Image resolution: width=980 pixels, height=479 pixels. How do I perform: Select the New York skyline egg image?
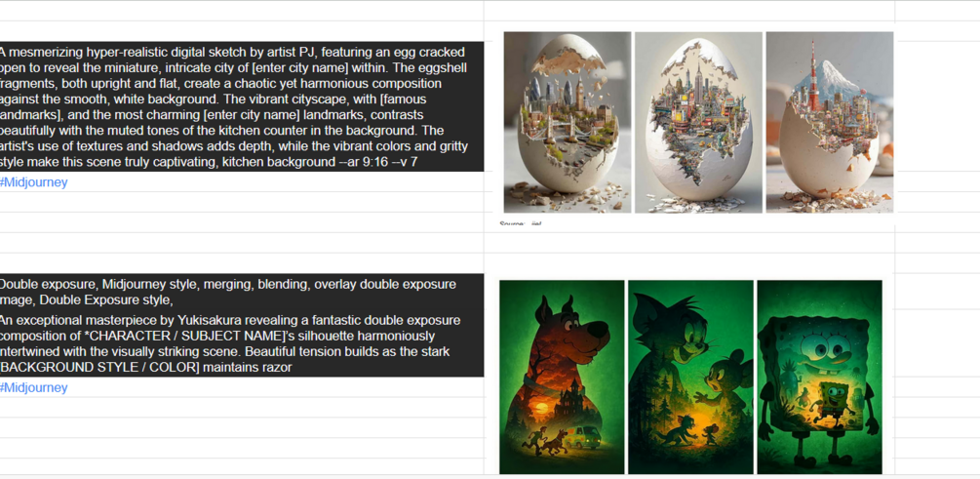(x=698, y=123)
